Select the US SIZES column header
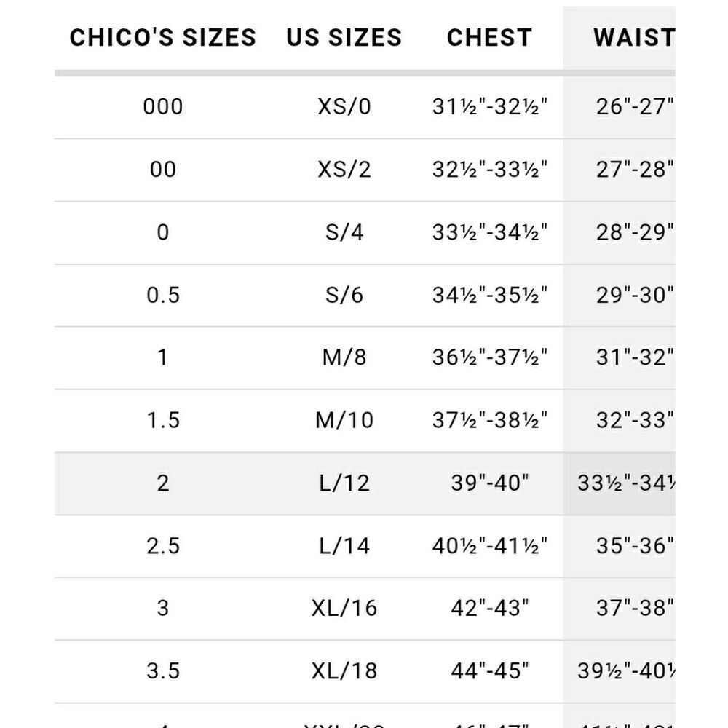Viewport: 728px width, 728px height. [x=344, y=38]
